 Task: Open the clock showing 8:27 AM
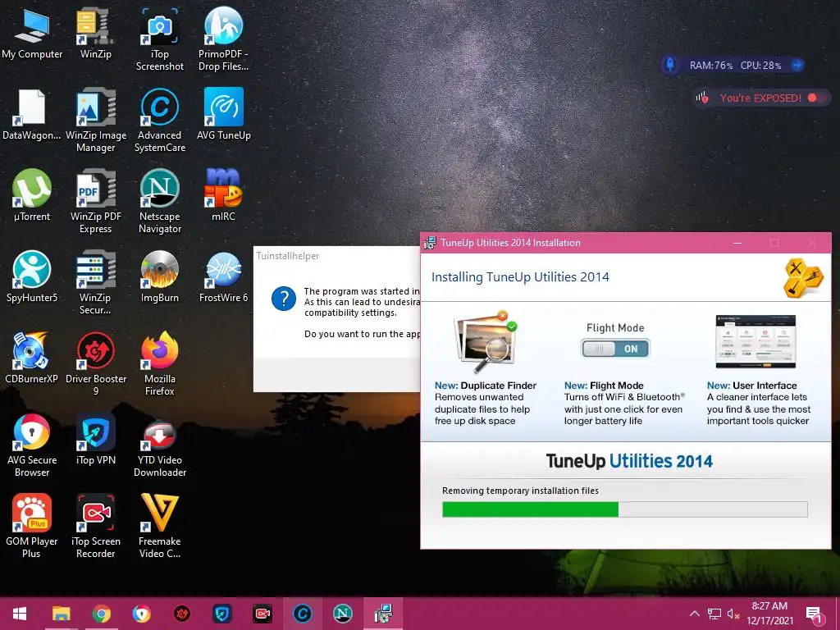click(x=769, y=614)
